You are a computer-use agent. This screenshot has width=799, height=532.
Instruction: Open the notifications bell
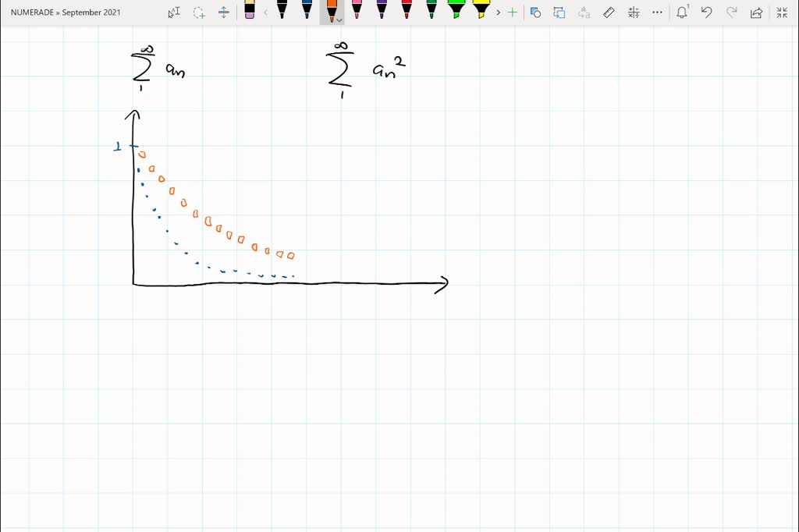(x=681, y=12)
